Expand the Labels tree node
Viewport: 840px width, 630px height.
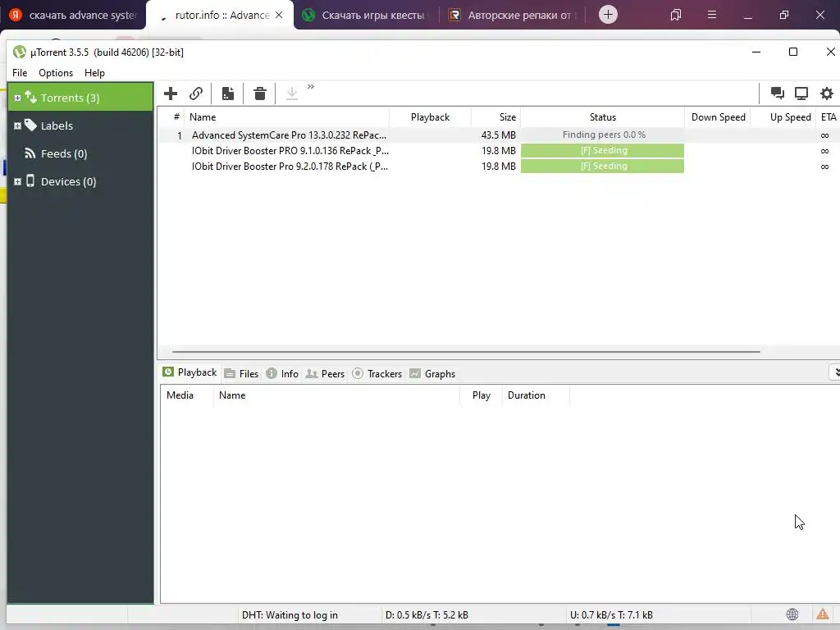(x=17, y=126)
